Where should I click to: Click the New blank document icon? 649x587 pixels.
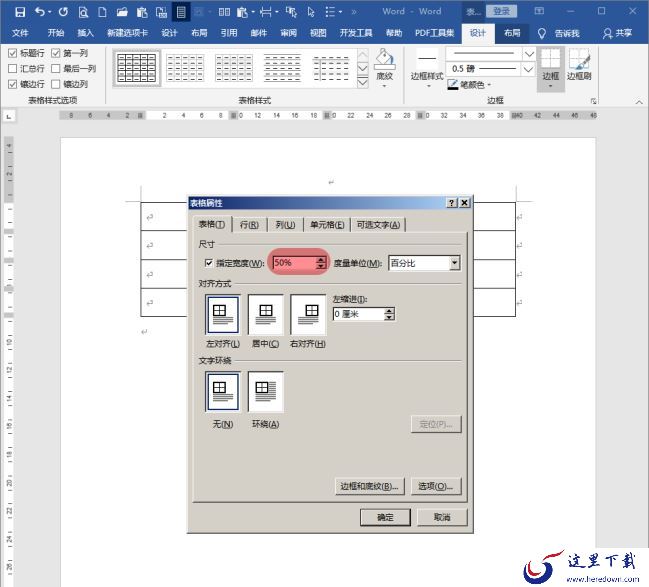click(x=102, y=12)
